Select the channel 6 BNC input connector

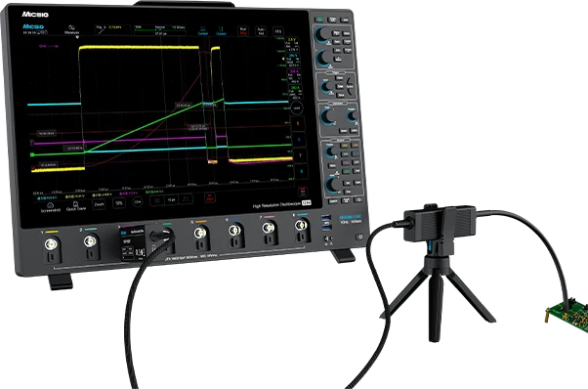tap(234, 231)
